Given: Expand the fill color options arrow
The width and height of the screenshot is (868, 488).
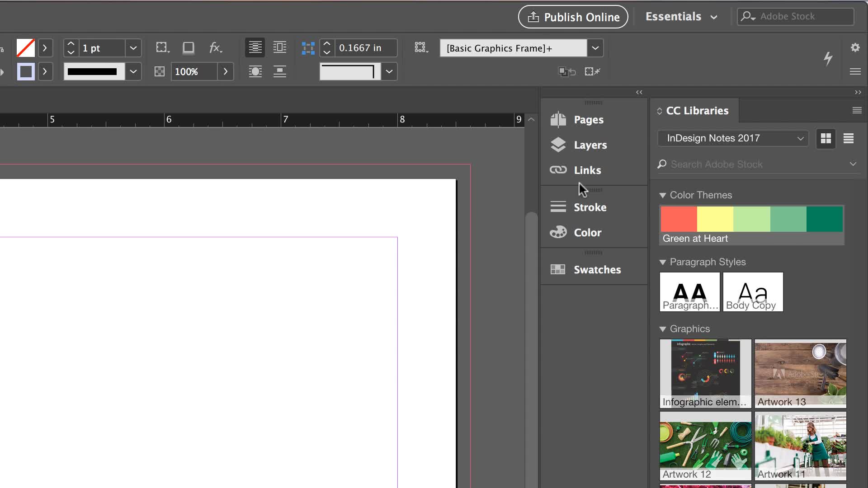Looking at the screenshot, I should point(45,48).
